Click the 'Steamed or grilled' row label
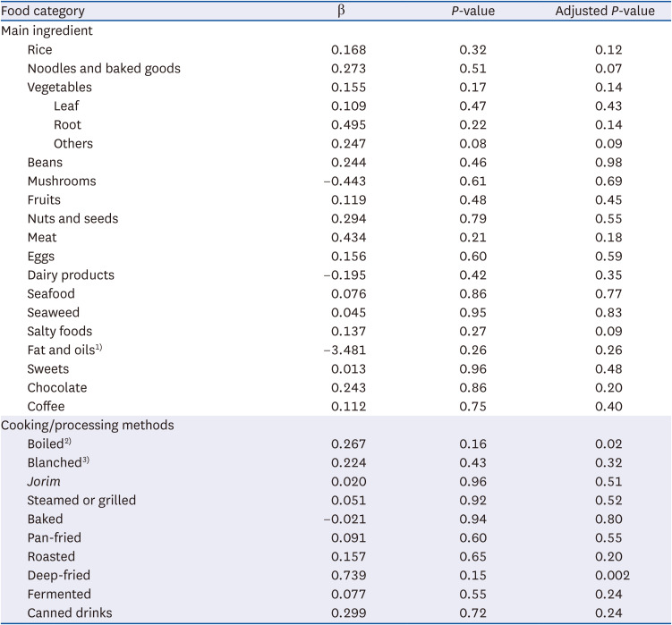Screen dimensions: 672x625 point(81,500)
